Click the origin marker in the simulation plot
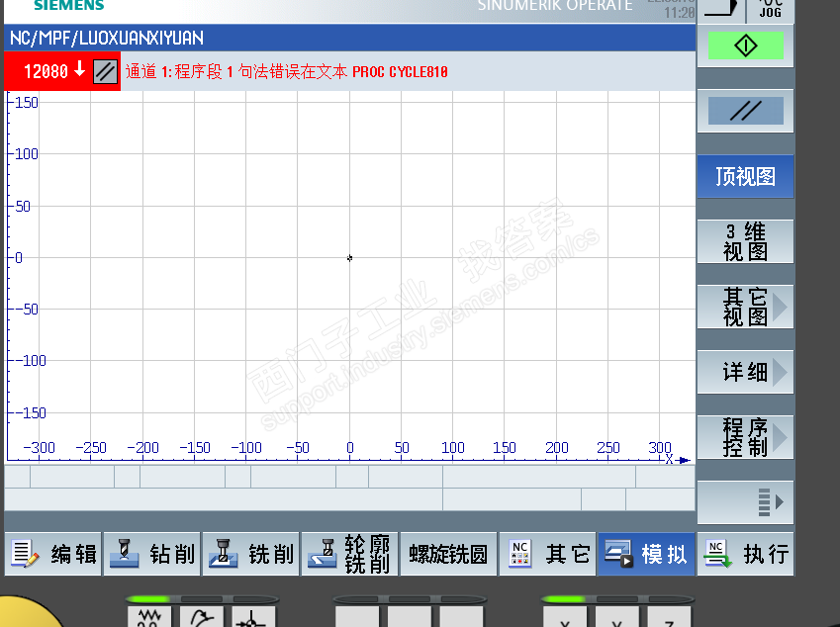Viewport: 840px width, 627px height. (350, 258)
